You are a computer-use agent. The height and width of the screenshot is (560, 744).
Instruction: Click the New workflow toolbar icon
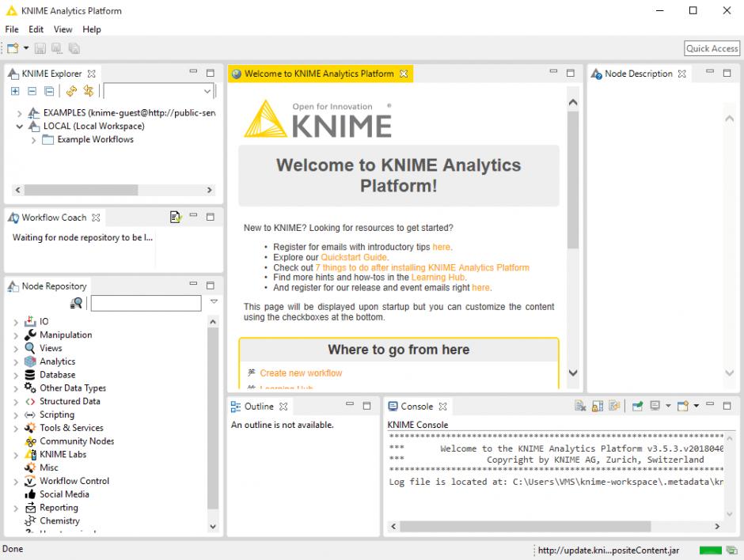click(13, 48)
